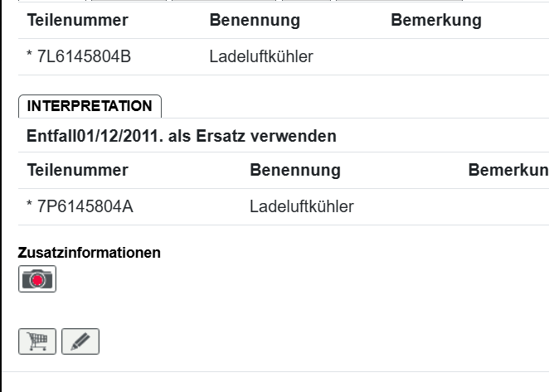549x392 pixels.
Task: Click Ladeluftkühler beside 7P6145804A
Action: pyautogui.click(x=302, y=206)
